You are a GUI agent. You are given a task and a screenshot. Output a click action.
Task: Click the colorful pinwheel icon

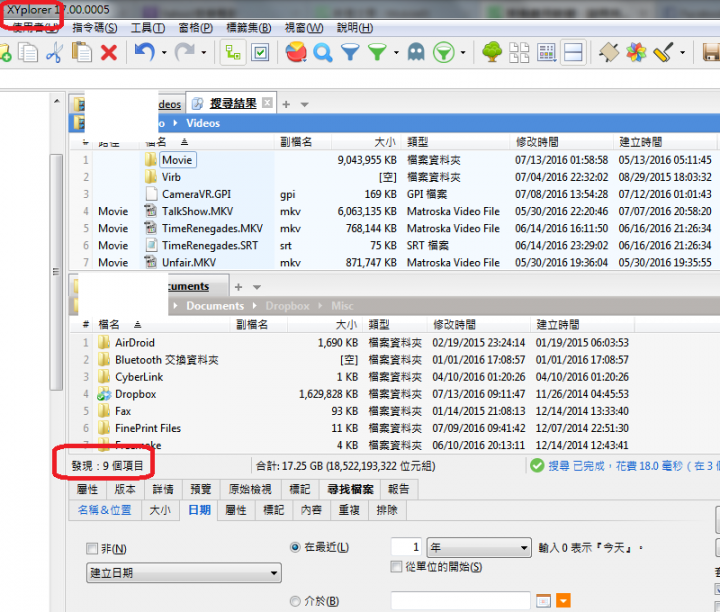click(x=636, y=52)
